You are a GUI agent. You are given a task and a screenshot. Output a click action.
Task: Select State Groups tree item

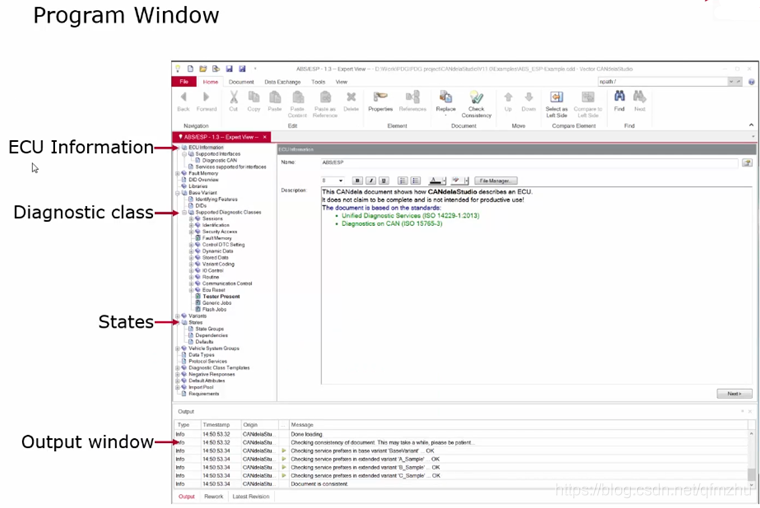[x=209, y=329]
